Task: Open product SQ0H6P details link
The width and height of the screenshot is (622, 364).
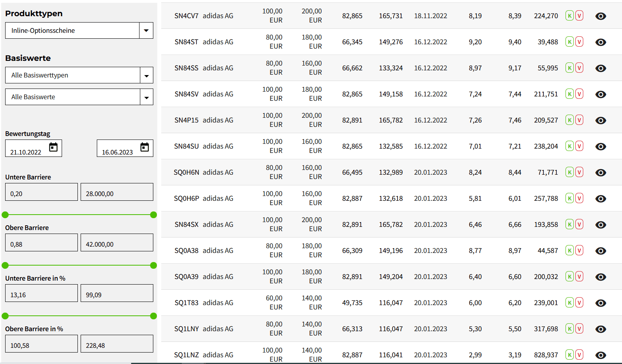Action: 186,198
